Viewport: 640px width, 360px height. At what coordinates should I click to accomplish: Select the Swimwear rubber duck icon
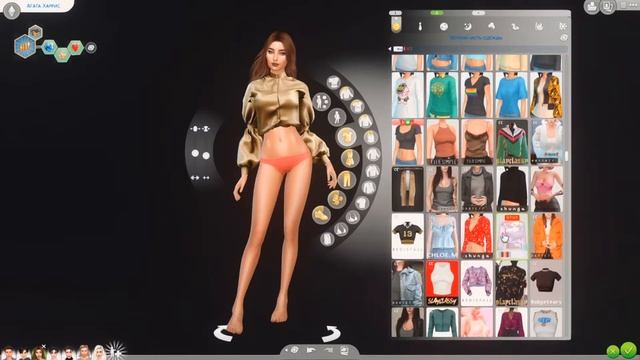coord(515,27)
